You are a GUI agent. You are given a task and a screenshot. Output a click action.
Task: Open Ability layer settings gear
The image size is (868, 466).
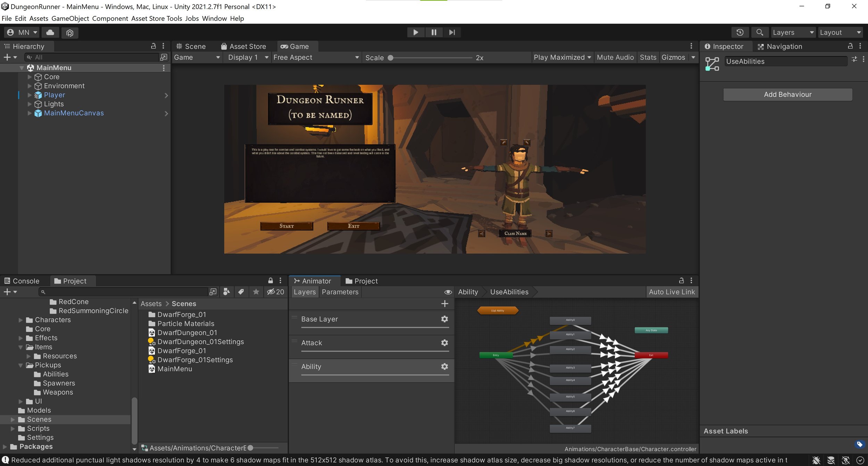point(444,367)
